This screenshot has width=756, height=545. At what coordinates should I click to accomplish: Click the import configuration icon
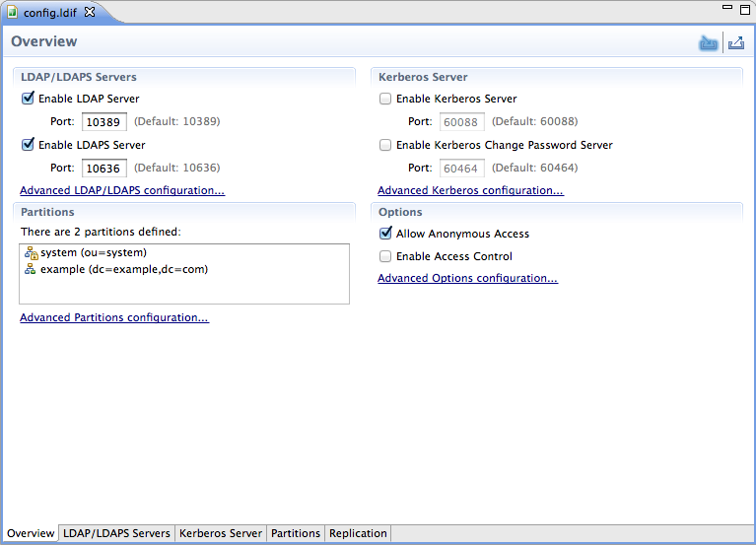pyautogui.click(x=708, y=43)
